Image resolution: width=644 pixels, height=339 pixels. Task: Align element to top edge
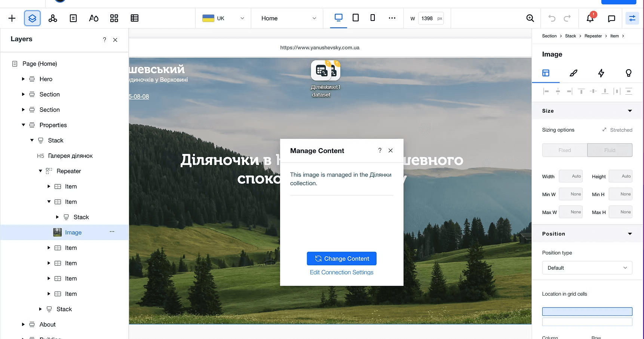click(x=581, y=91)
